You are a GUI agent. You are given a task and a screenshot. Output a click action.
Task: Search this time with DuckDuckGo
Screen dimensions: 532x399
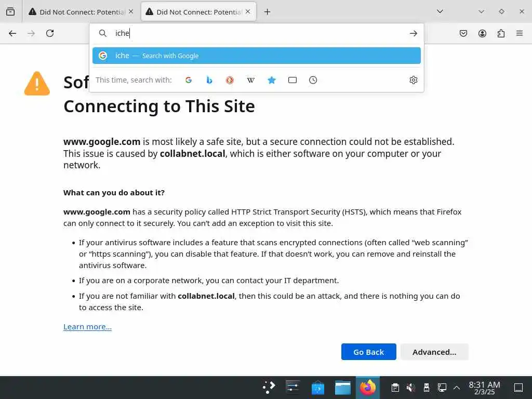pos(230,80)
